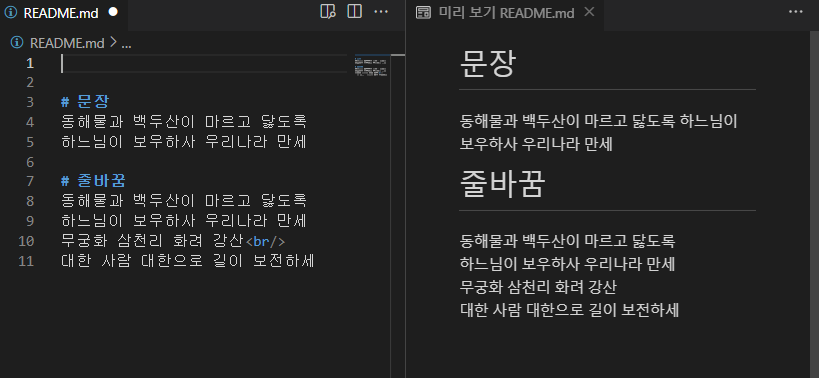
Task: Click editor line 8 text '동해물과 백두산이'
Action: pyautogui.click(x=127, y=200)
